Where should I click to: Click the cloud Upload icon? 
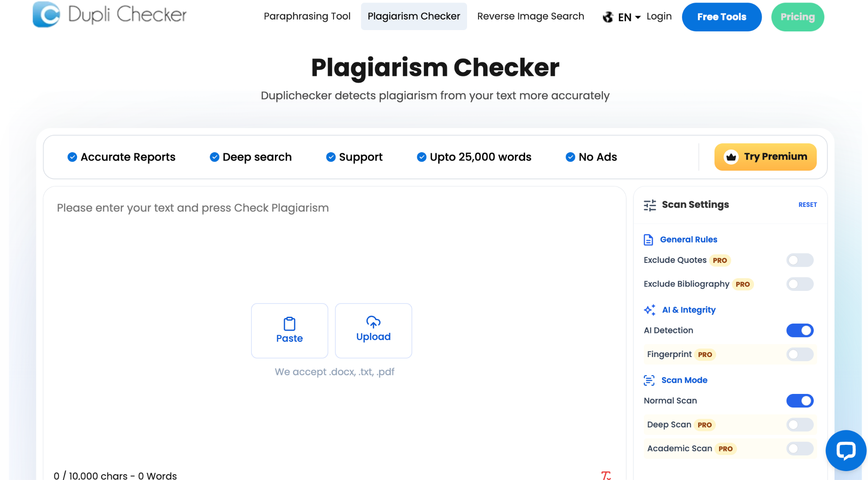[x=373, y=322]
